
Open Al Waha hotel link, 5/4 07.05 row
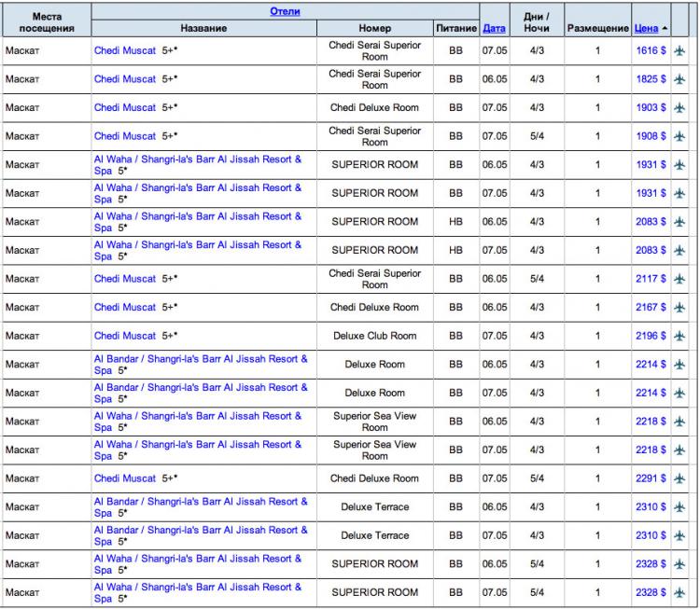point(198,593)
